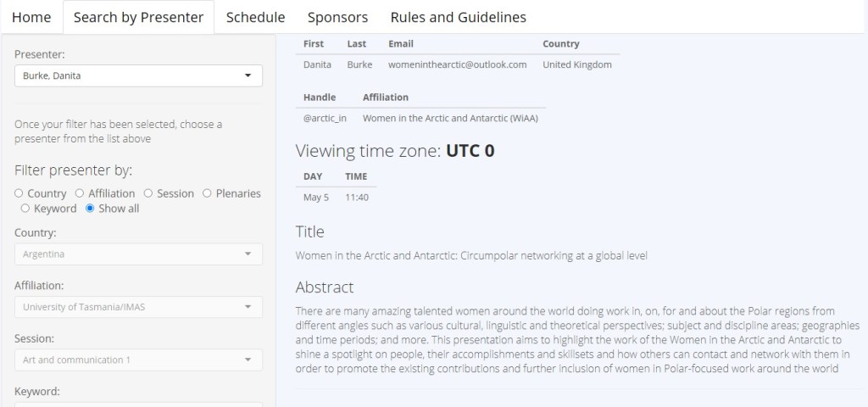Screen dimensions: 868x407
Task: Click the May 5 day cell
Action: point(315,198)
